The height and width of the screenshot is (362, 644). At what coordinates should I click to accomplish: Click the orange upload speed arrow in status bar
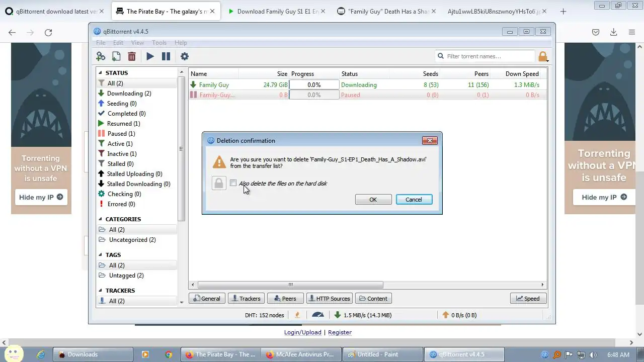click(x=446, y=315)
